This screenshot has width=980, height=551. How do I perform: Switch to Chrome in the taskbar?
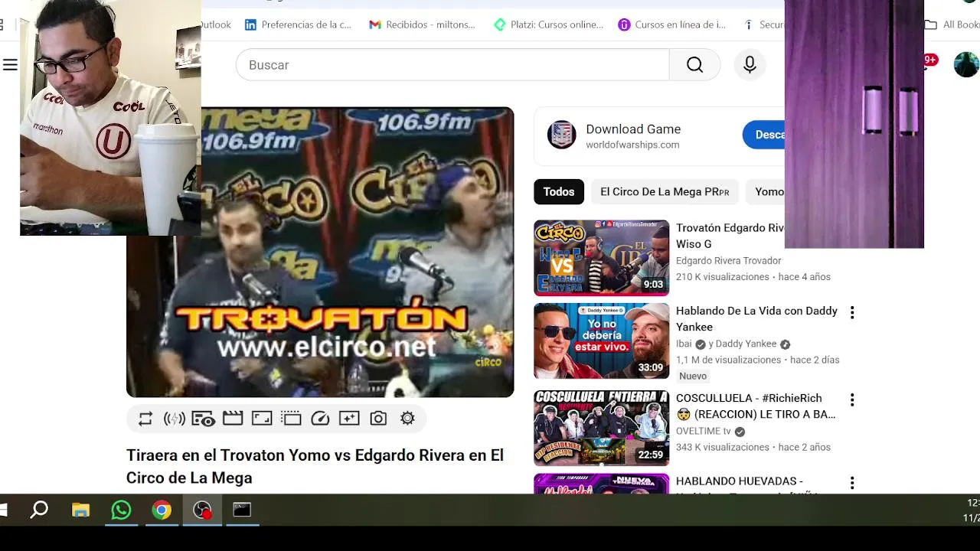[x=162, y=510]
